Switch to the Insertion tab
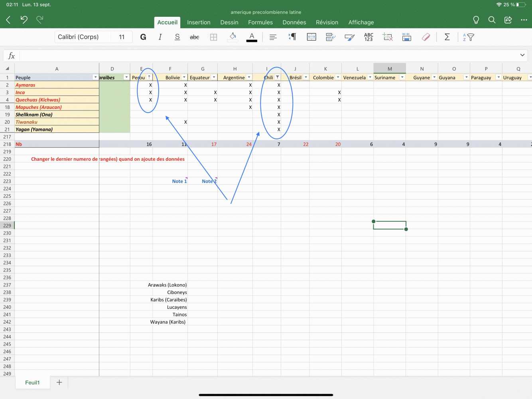532x399 pixels. (199, 22)
